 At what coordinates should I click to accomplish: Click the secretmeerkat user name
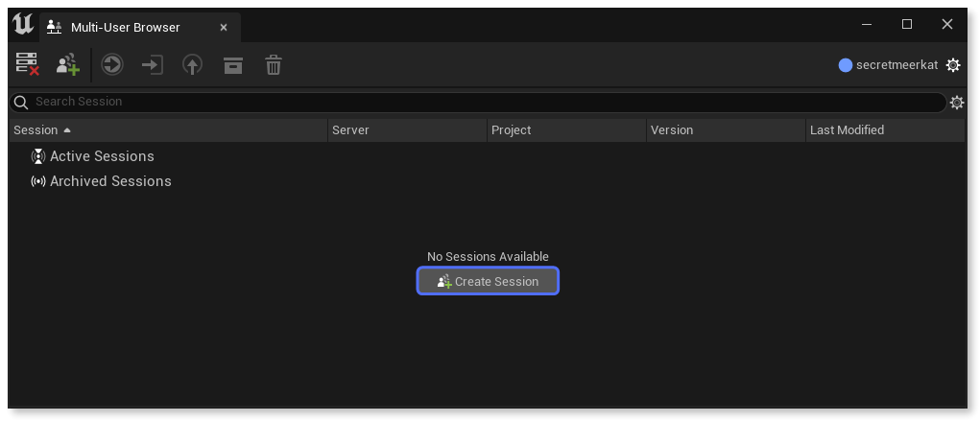(x=896, y=65)
